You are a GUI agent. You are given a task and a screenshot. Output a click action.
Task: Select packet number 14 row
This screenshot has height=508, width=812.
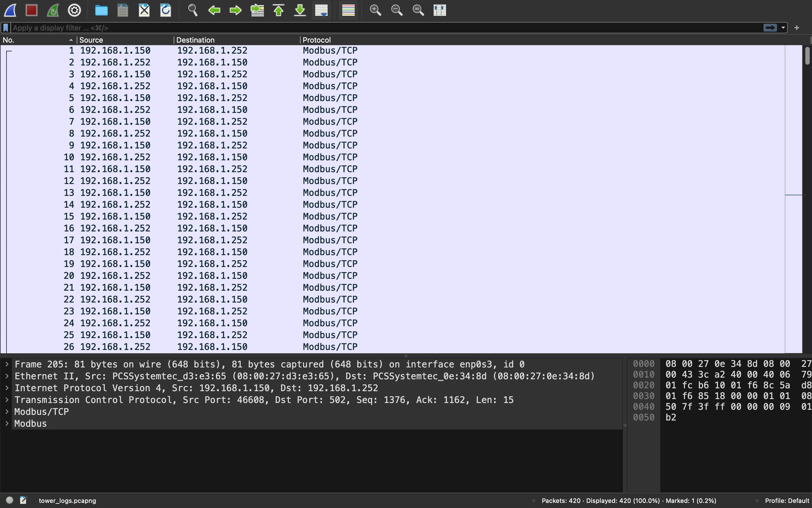point(392,205)
